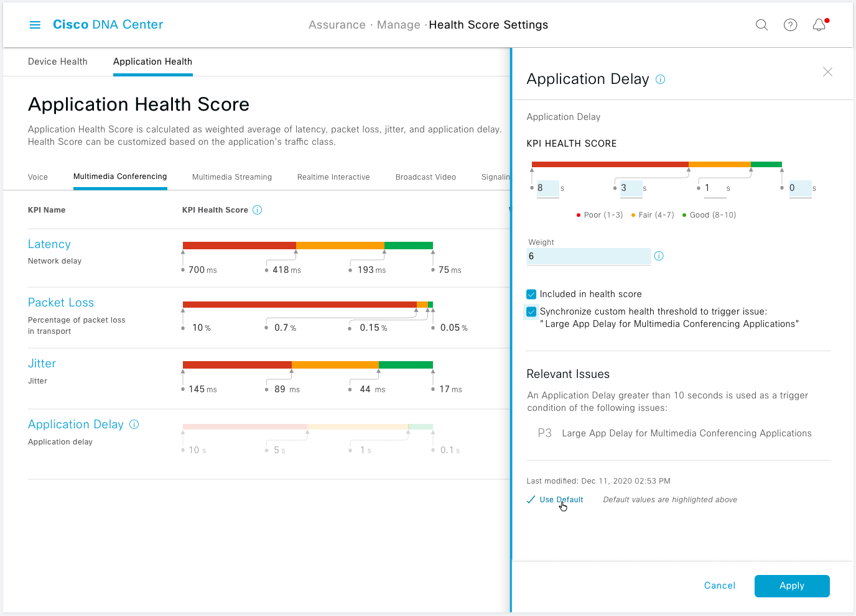Click Assurance in the breadcrumb
The width and height of the screenshot is (856, 616).
[337, 25]
